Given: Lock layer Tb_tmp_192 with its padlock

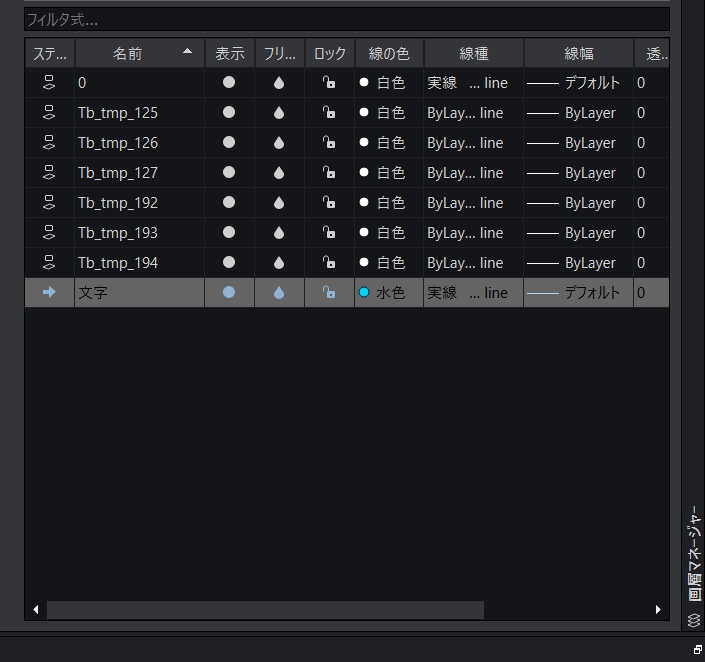Looking at the screenshot, I should click(329, 202).
